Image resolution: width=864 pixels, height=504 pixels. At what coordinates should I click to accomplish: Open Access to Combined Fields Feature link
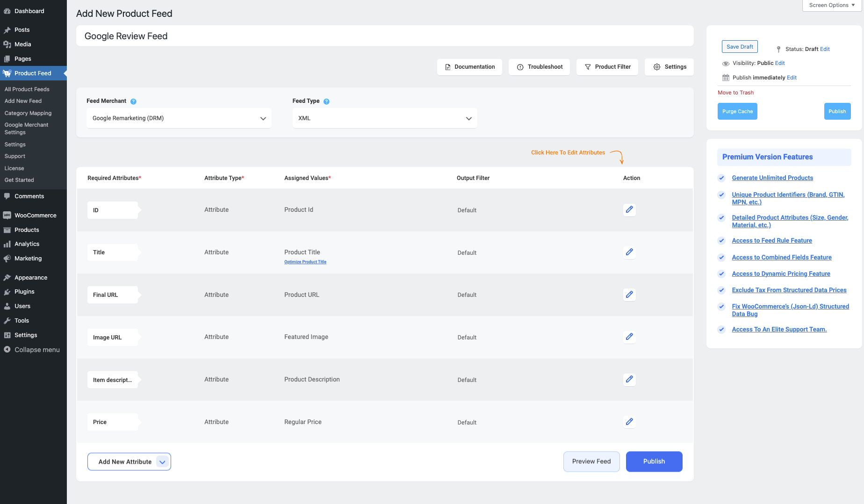tap(782, 258)
